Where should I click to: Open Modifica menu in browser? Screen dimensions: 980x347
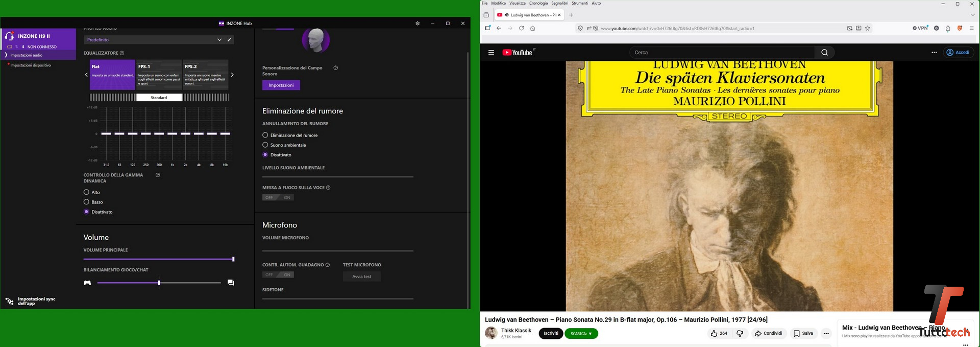(x=498, y=3)
